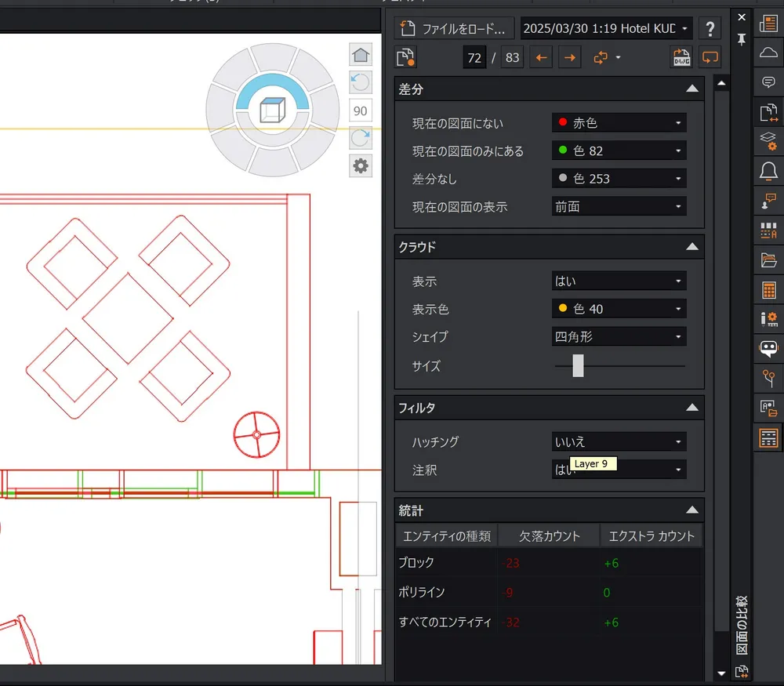Open the 現在の図面の表示 dropdown (前面)
The image size is (784, 686).
point(619,206)
